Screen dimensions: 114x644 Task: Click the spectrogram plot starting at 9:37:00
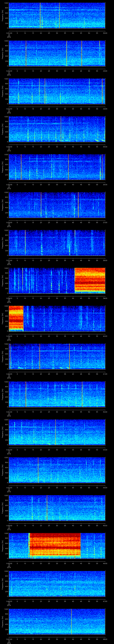coord(57,243)
